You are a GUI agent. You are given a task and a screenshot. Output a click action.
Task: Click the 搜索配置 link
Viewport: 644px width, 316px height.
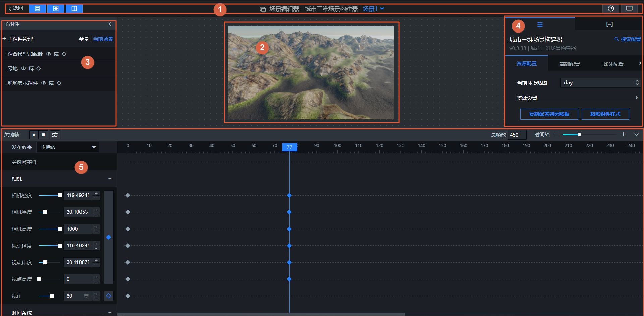(628, 39)
